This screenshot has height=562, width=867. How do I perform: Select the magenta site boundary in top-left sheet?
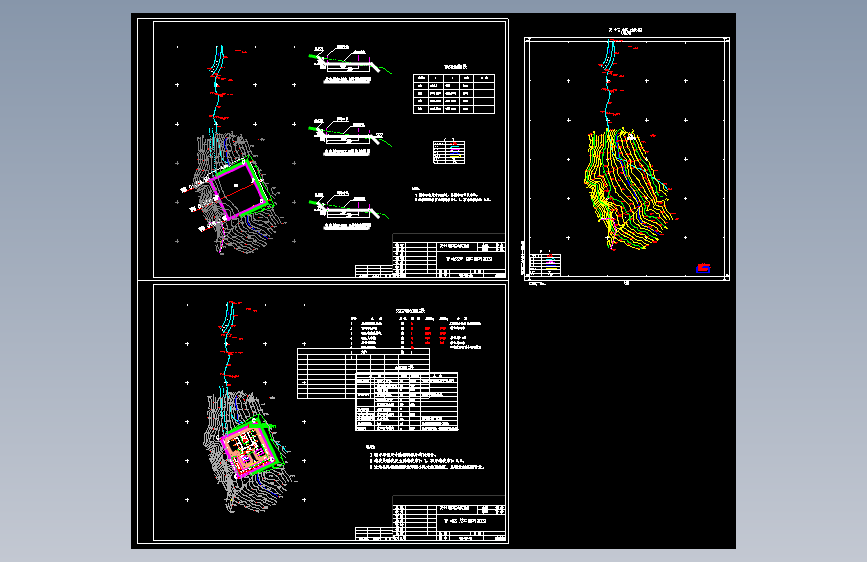[x=241, y=189]
